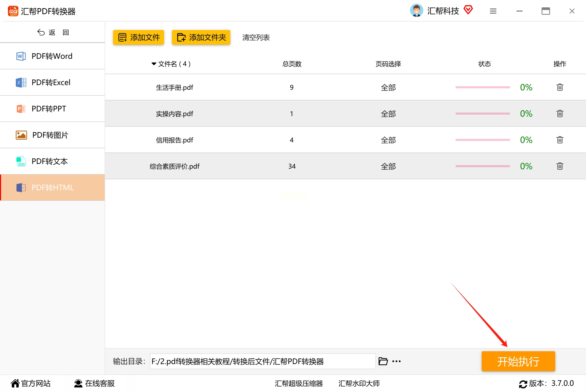Click 清空列表 to clear files
The width and height of the screenshot is (586, 392).
coord(256,37)
